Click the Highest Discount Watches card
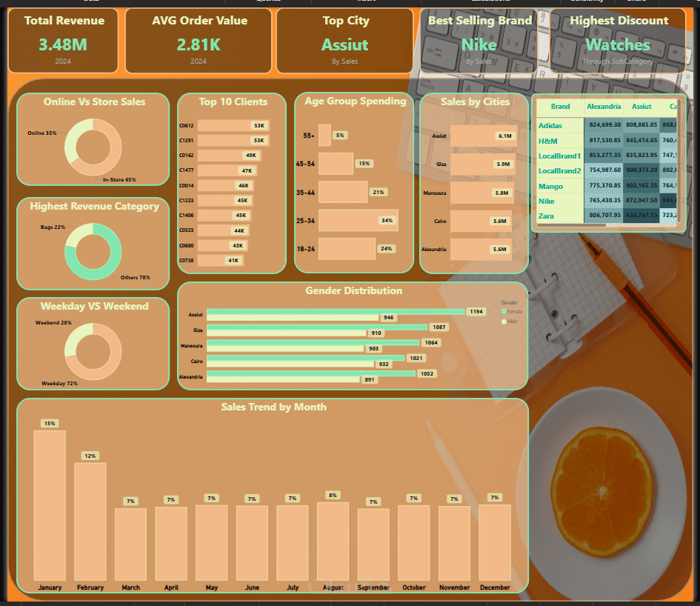The width and height of the screenshot is (700, 606). click(x=618, y=41)
